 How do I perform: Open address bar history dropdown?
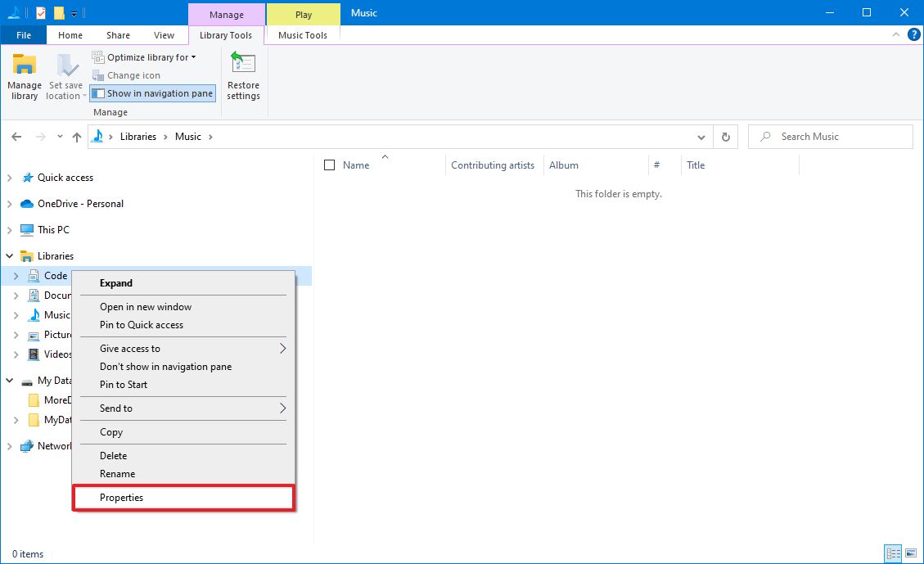pos(701,137)
